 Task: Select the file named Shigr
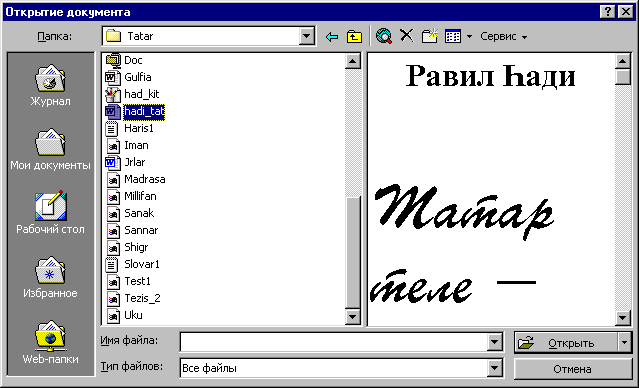click(x=136, y=247)
